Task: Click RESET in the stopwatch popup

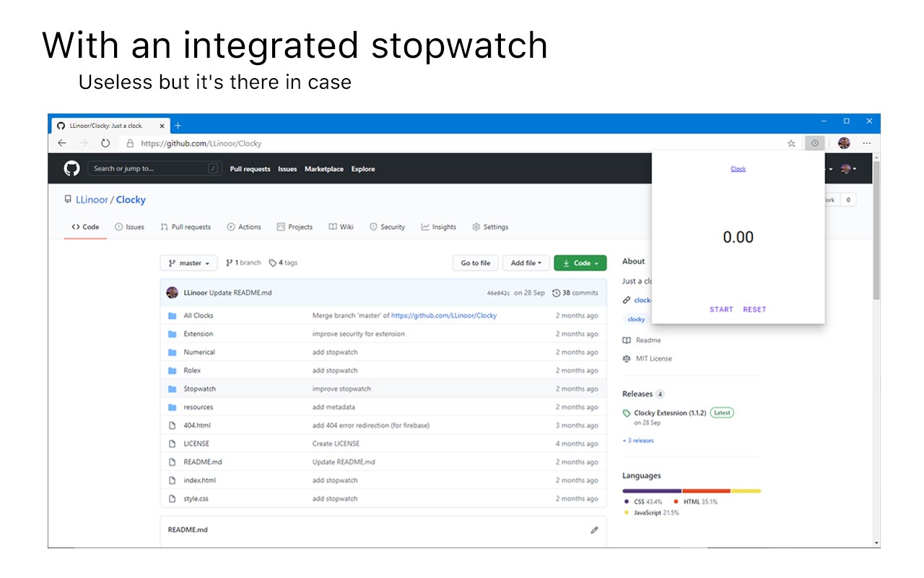Action: 754,309
